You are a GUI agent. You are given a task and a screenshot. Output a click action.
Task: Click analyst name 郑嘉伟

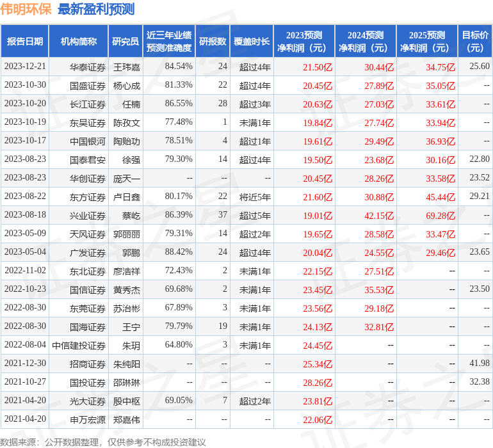127,420
